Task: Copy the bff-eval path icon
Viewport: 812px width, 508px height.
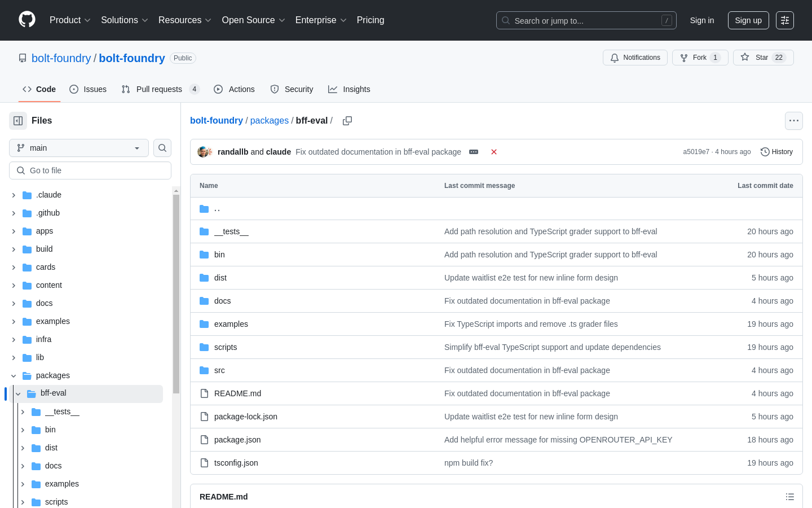Action: [x=347, y=121]
